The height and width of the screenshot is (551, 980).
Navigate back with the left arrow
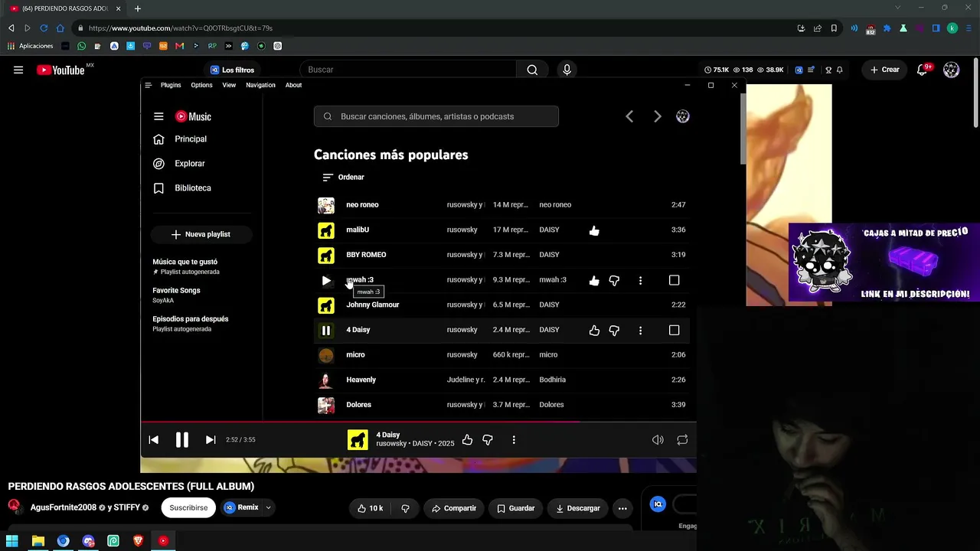(x=629, y=116)
